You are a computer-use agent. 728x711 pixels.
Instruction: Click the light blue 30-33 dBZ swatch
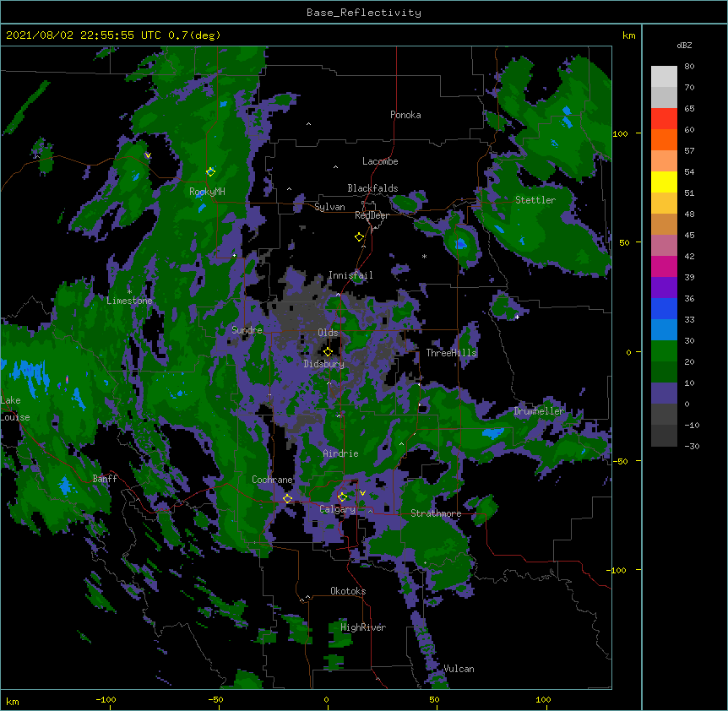[x=664, y=329]
